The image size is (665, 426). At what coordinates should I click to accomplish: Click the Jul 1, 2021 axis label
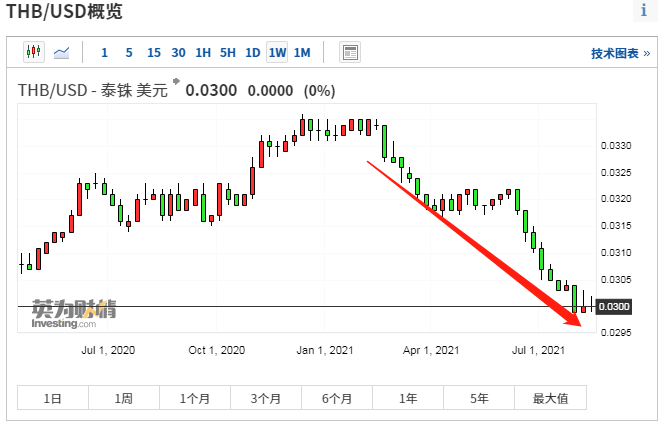coord(539,350)
